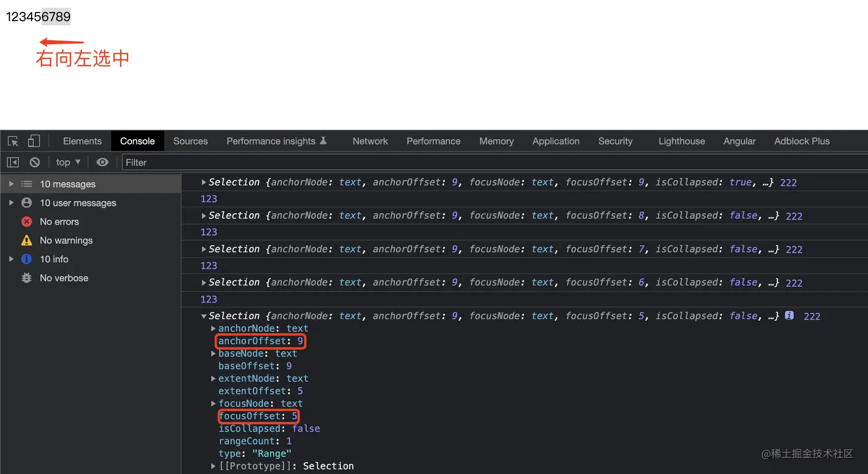This screenshot has width=868, height=474.
Task: Activate the inspect element picker icon
Action: (x=13, y=141)
